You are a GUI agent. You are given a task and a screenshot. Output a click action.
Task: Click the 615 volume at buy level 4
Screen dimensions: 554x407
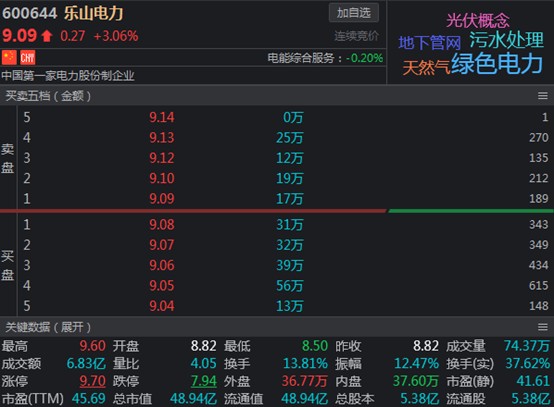(x=538, y=285)
